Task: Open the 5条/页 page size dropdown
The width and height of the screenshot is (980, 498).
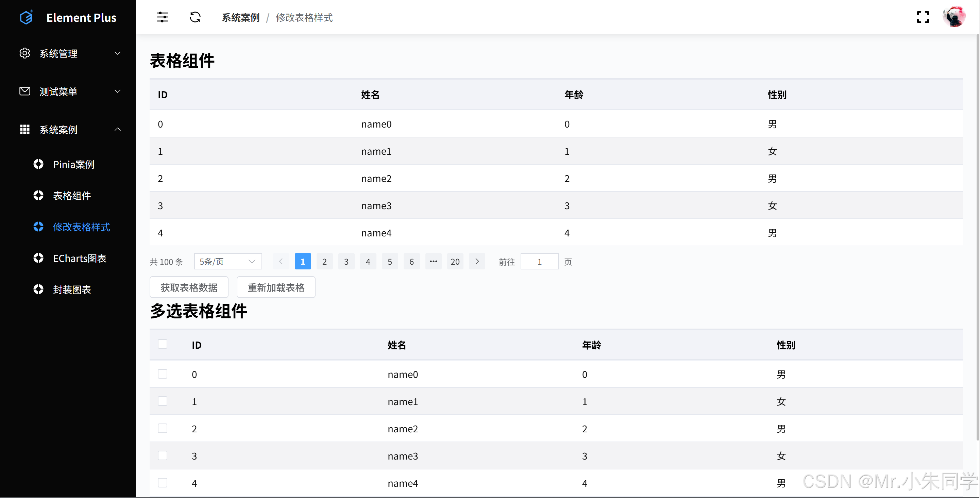Action: (227, 261)
